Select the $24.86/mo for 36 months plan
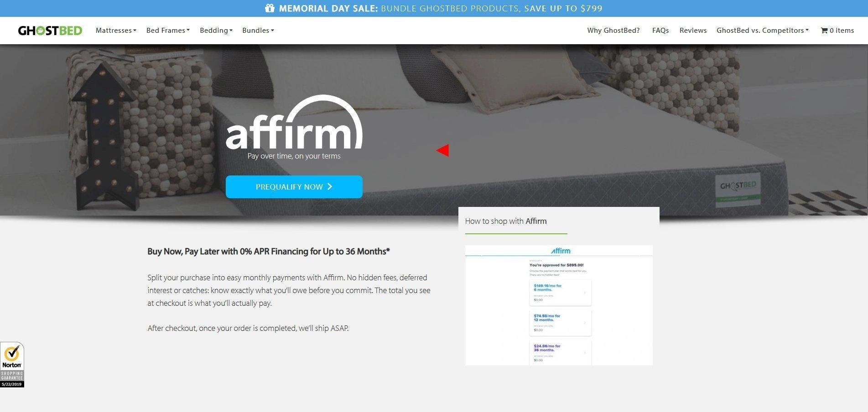 [560, 352]
